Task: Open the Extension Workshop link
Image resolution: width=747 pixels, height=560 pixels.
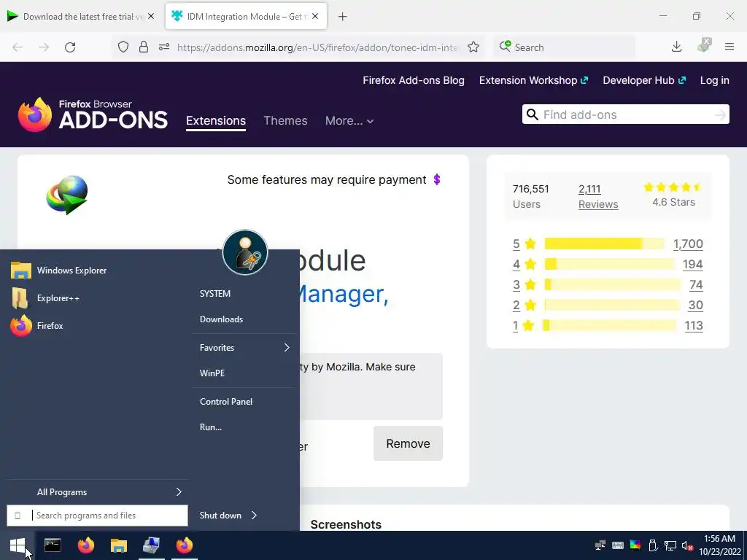Action: pos(533,80)
